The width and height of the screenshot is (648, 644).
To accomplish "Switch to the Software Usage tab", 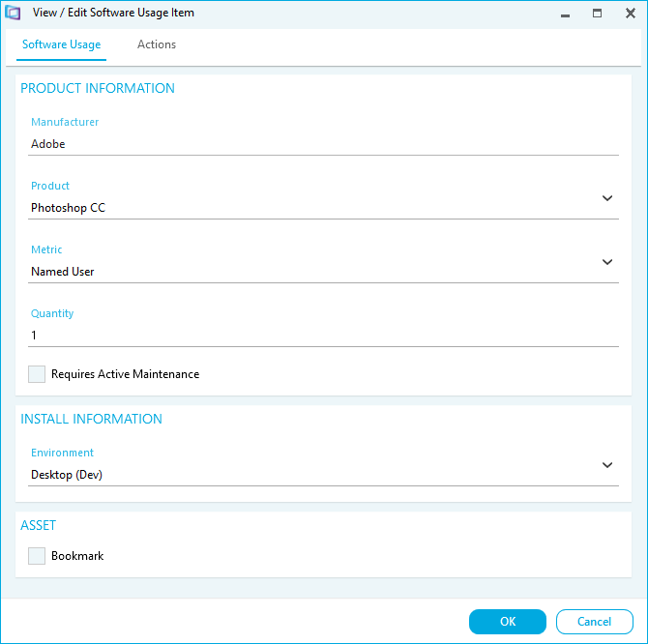I will click(61, 44).
